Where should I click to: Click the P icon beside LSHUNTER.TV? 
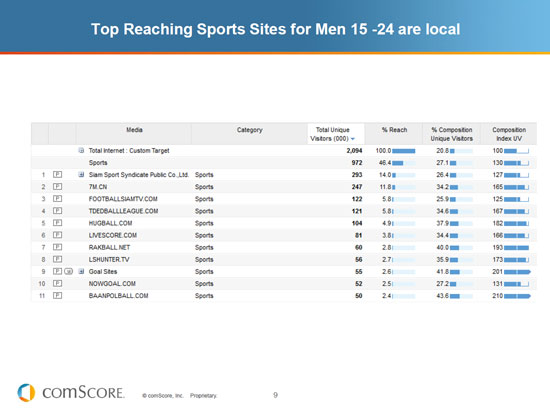pos(58,259)
